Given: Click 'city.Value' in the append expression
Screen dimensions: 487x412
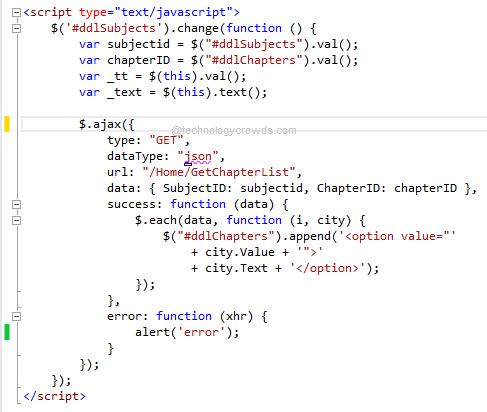Looking at the screenshot, I should pyautogui.click(x=240, y=252).
